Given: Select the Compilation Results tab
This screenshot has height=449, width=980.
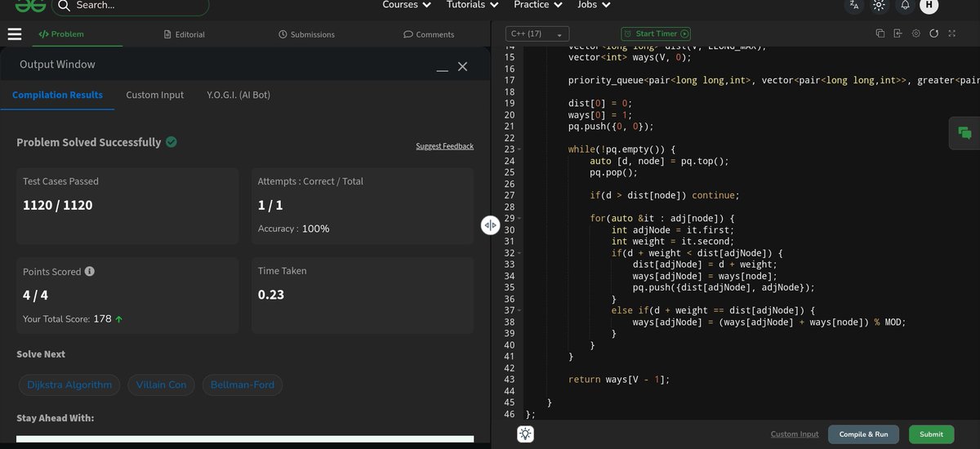Looking at the screenshot, I should [x=57, y=95].
